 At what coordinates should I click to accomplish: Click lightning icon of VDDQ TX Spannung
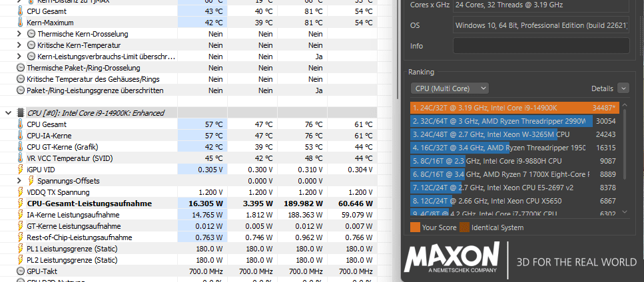pyautogui.click(x=21, y=192)
